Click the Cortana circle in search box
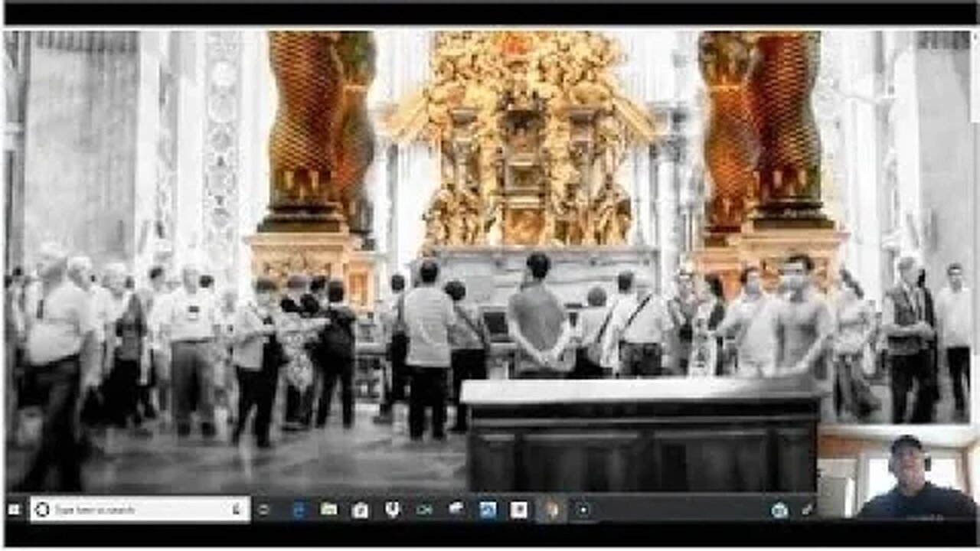 pyautogui.click(x=42, y=510)
